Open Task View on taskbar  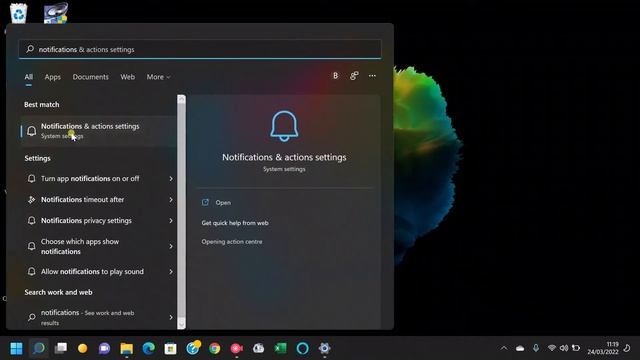coord(61,348)
